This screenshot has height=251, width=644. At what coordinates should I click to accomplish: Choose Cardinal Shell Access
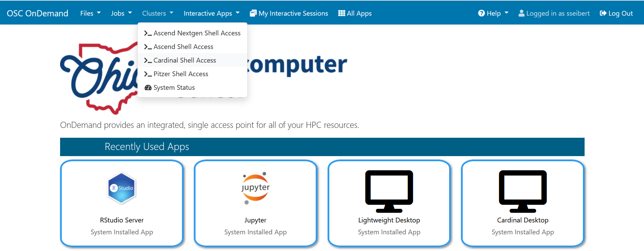pos(192,60)
